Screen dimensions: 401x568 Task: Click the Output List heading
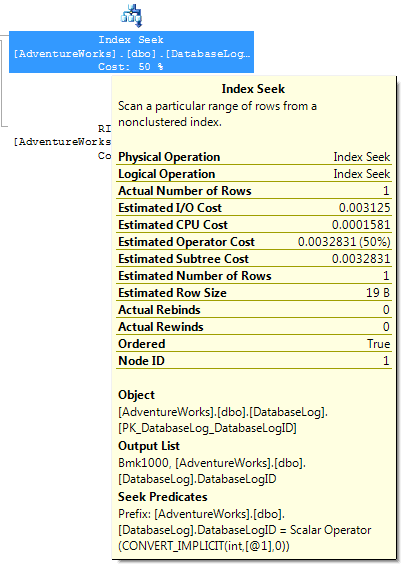tap(149, 446)
